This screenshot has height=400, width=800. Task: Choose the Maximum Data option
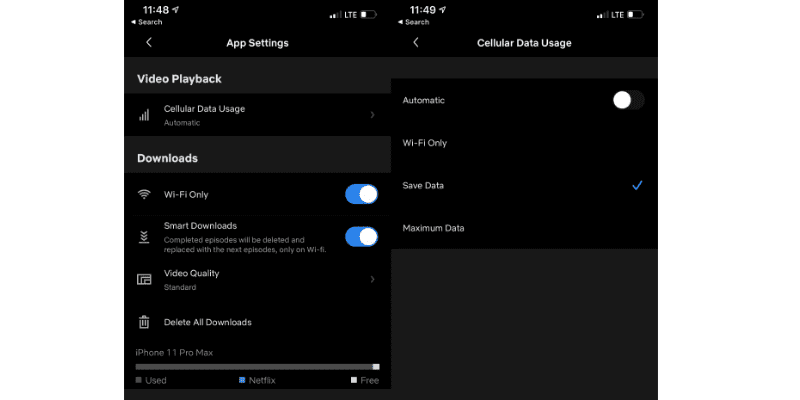click(524, 228)
